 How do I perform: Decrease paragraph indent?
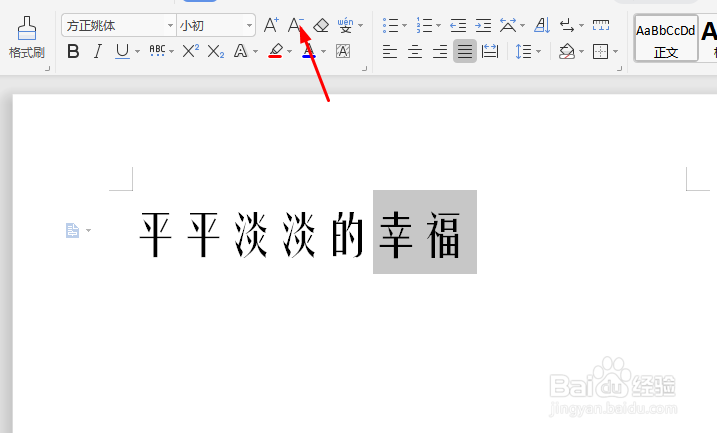pyautogui.click(x=458, y=25)
